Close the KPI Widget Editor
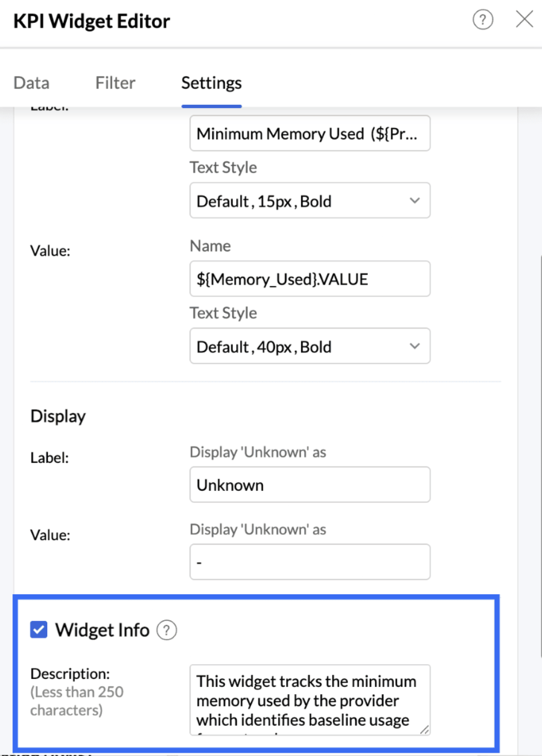The width and height of the screenshot is (542, 756). [x=524, y=19]
